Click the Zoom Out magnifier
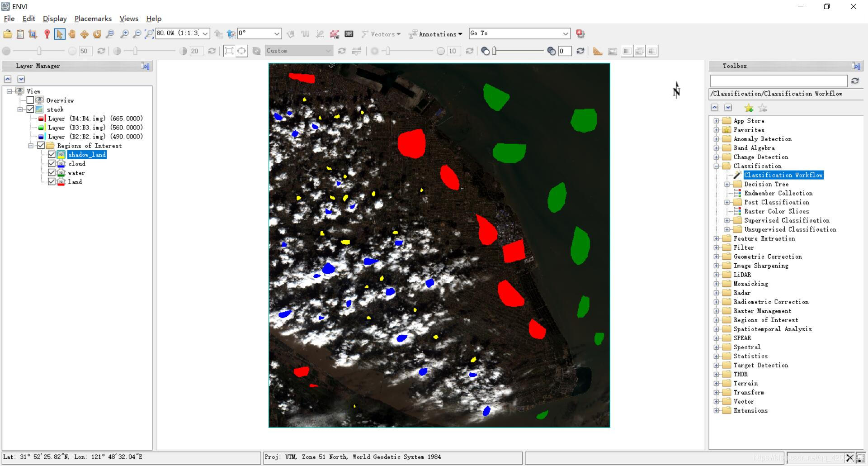This screenshot has height=466, width=868. 137,34
